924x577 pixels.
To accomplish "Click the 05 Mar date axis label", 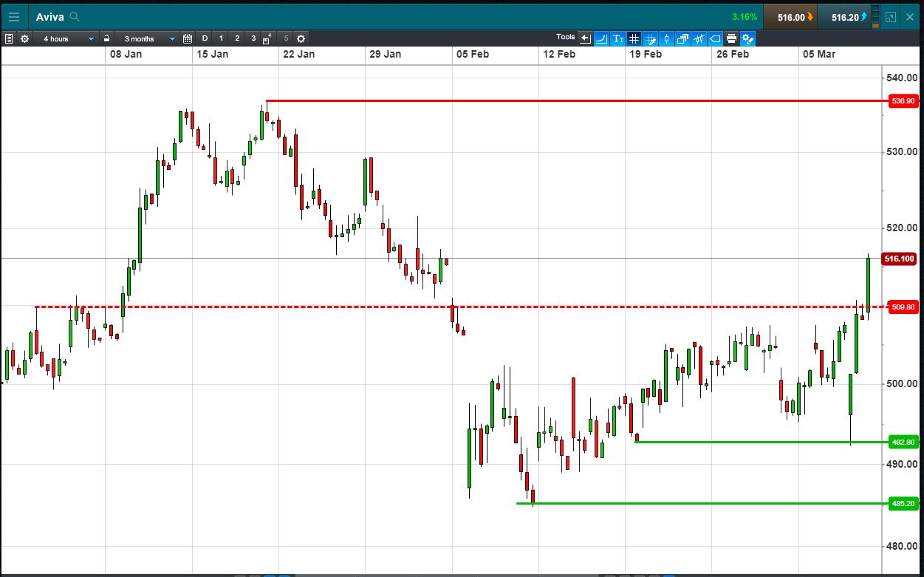I will pos(819,54).
